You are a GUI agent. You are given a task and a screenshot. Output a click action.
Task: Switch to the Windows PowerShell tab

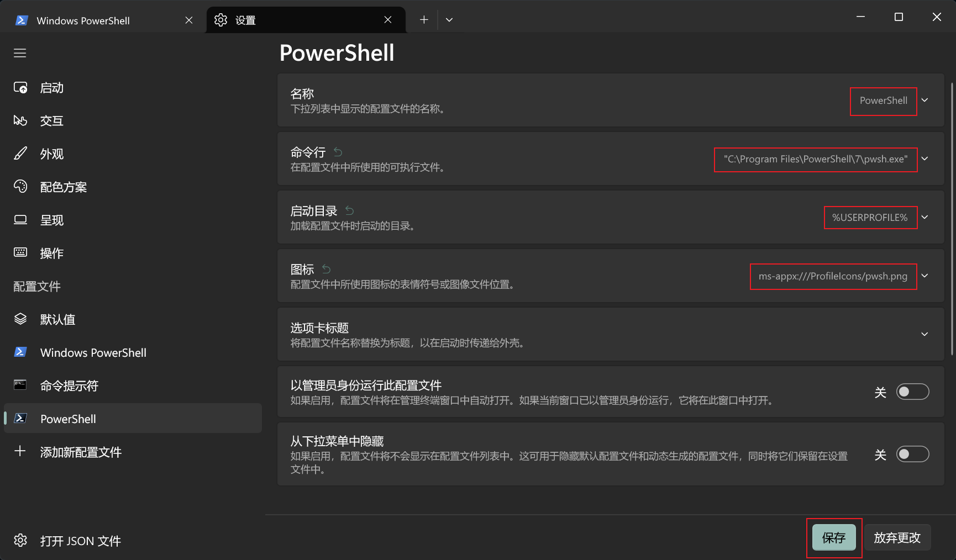coord(83,20)
